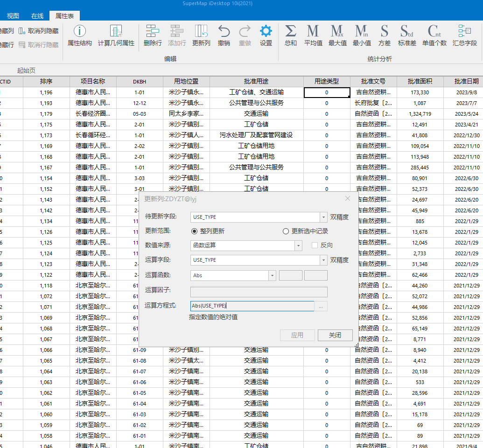Close the 更新列 dialog with X

tap(348, 199)
